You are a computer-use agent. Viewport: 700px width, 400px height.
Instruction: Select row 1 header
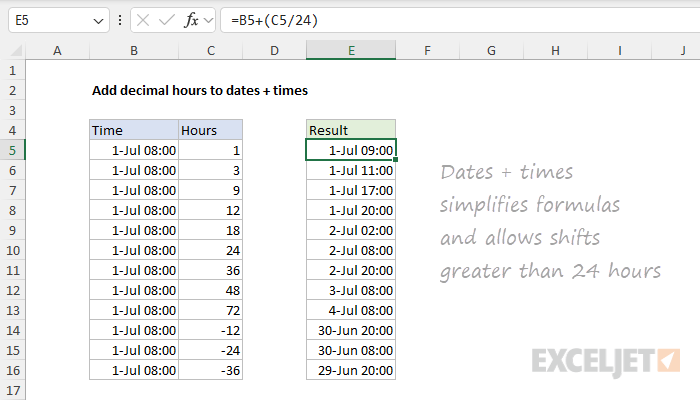pos(12,71)
